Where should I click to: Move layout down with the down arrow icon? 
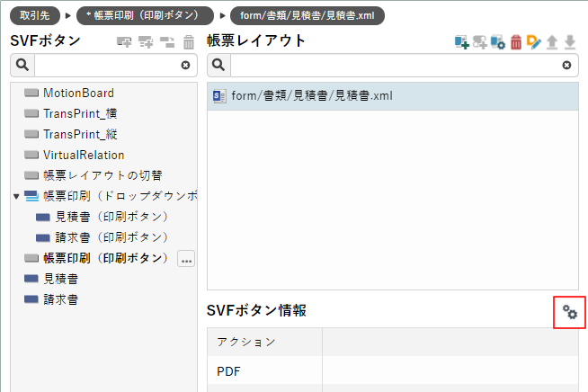570,42
